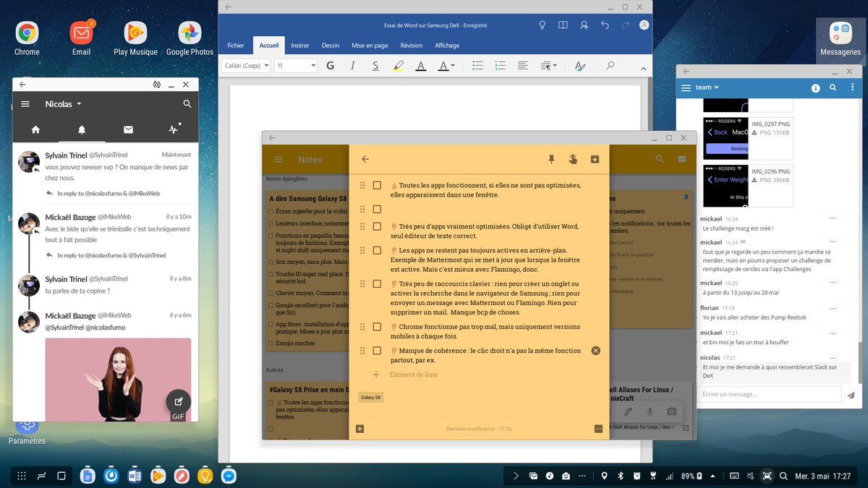Pin the note with the pushpin icon
This screenshot has height=488, width=868.
551,159
